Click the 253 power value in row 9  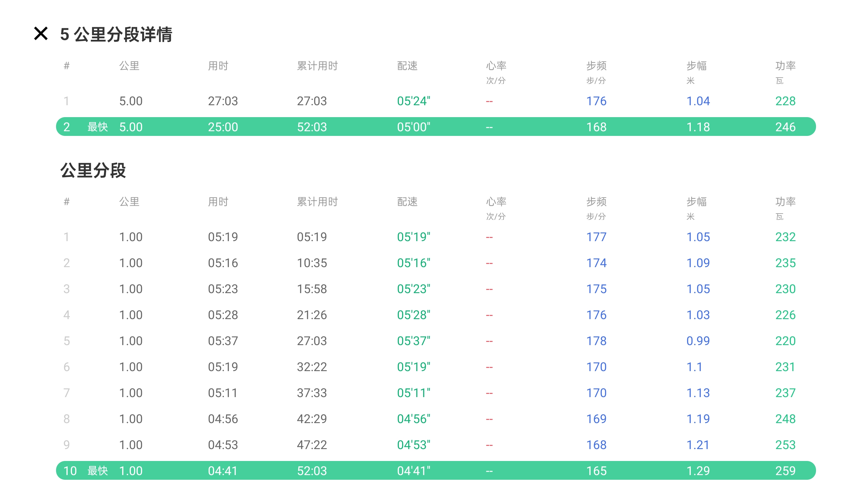pyautogui.click(x=785, y=445)
